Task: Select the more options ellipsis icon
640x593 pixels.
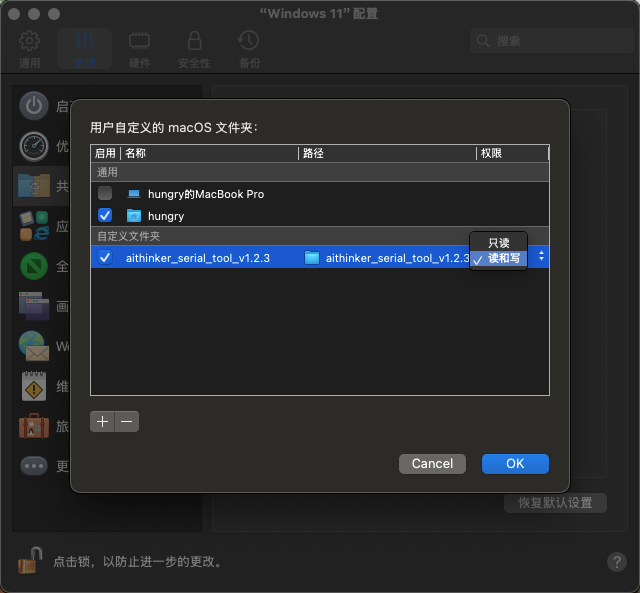Action: pos(34,466)
